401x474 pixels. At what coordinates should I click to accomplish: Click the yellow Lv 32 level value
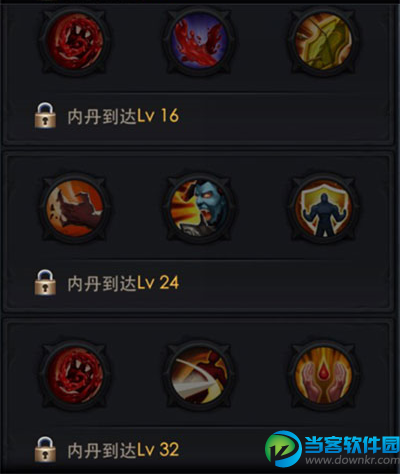tap(158, 450)
